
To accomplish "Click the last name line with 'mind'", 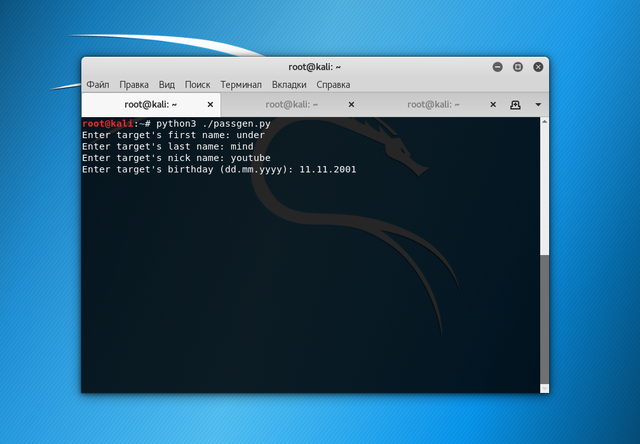I will [x=168, y=147].
